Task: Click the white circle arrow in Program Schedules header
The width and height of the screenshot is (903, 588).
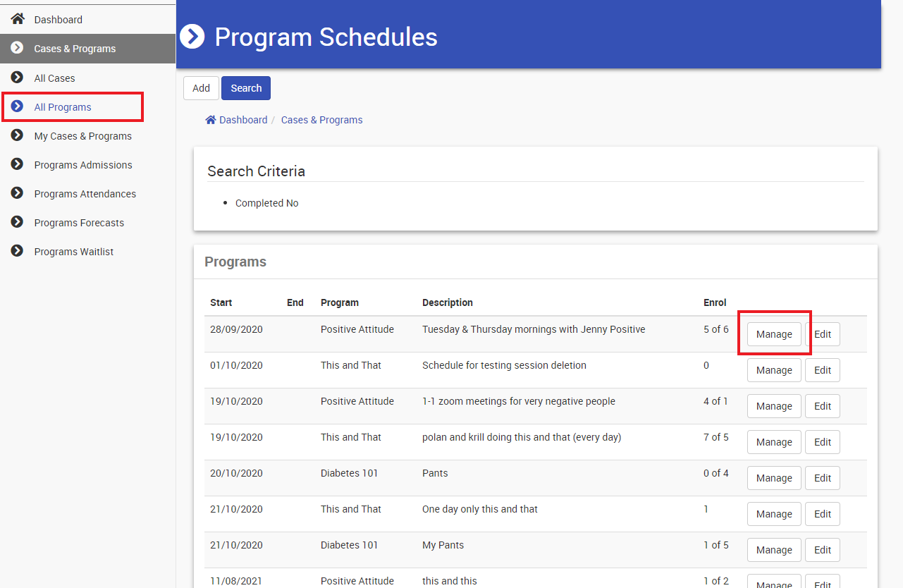Action: point(192,37)
